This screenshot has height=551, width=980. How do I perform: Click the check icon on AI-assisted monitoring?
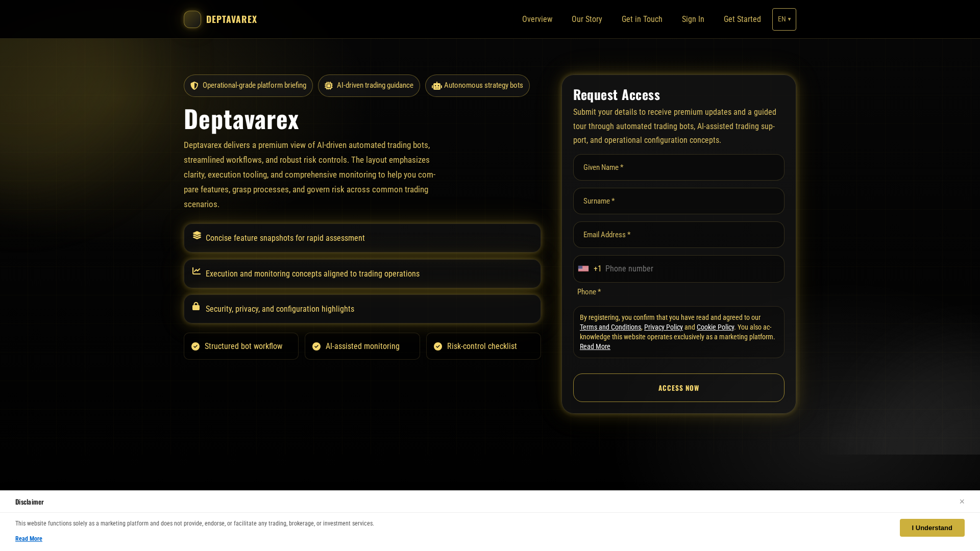coord(316,346)
